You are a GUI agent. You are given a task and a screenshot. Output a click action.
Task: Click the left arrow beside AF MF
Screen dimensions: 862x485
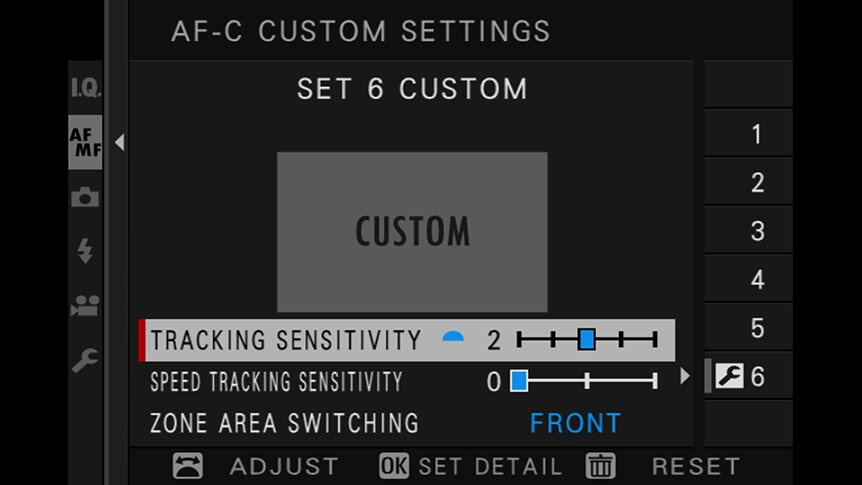(x=120, y=142)
